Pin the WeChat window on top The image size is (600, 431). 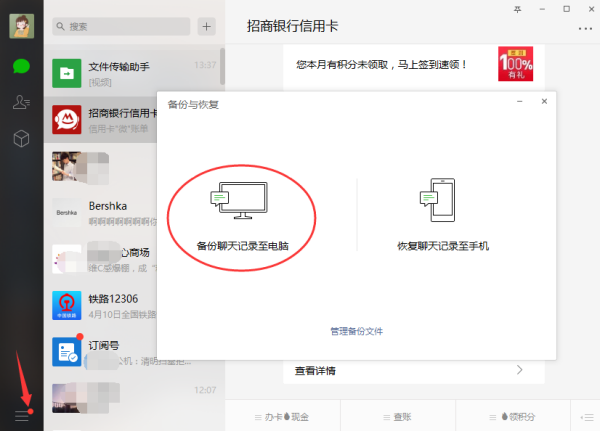517,8
